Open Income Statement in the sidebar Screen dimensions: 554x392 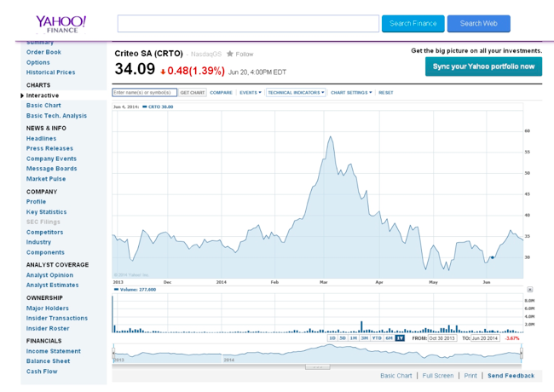54,351
